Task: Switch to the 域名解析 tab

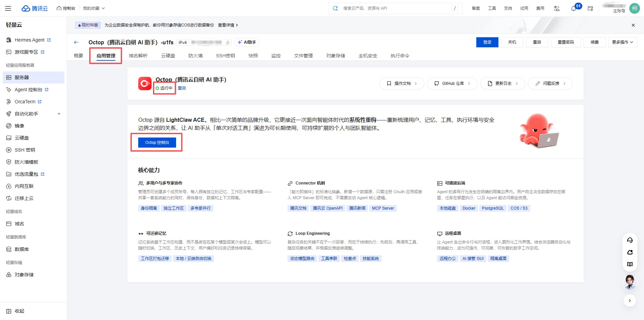Action: (138, 56)
